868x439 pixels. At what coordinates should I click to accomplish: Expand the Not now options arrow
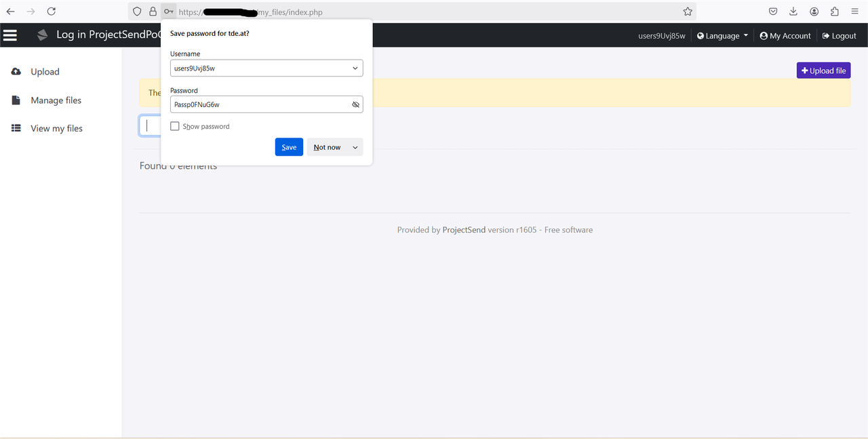coord(355,147)
